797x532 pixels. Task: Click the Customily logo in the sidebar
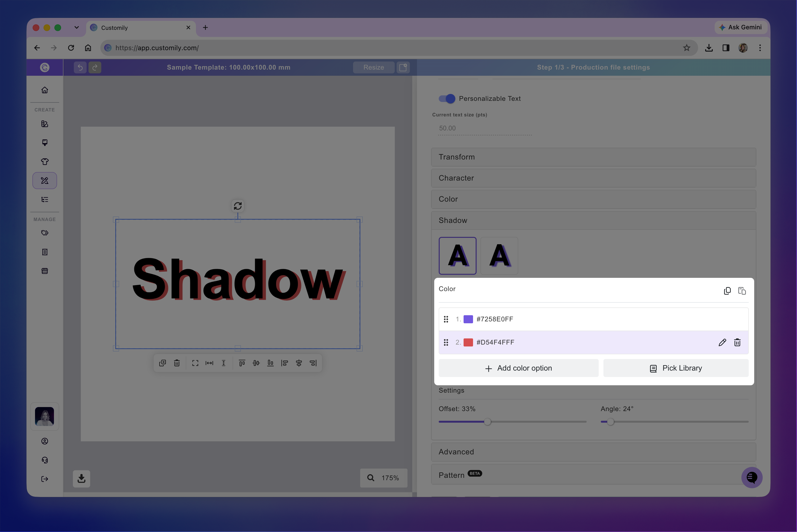pos(44,67)
